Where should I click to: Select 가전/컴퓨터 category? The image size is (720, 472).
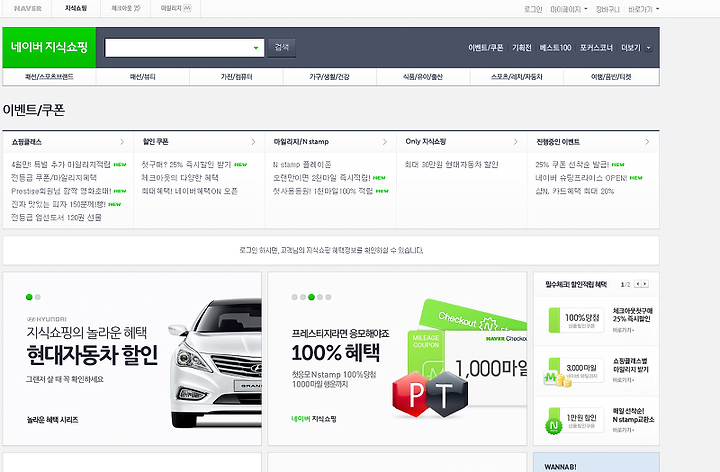tap(236, 77)
